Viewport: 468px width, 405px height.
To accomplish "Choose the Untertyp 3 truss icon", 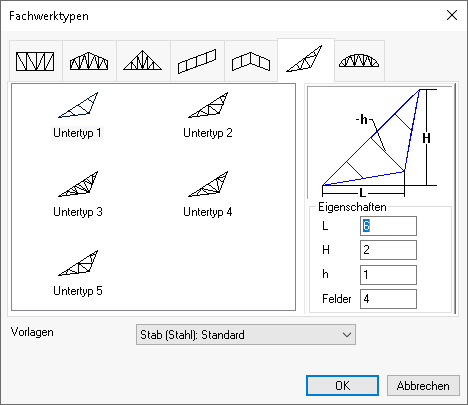I will (x=78, y=184).
